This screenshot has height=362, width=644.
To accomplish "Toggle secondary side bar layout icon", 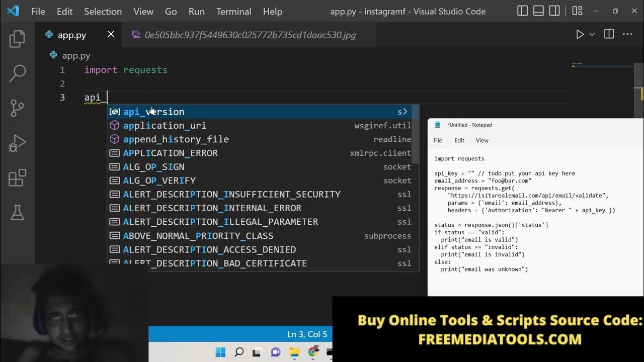I will [554, 11].
